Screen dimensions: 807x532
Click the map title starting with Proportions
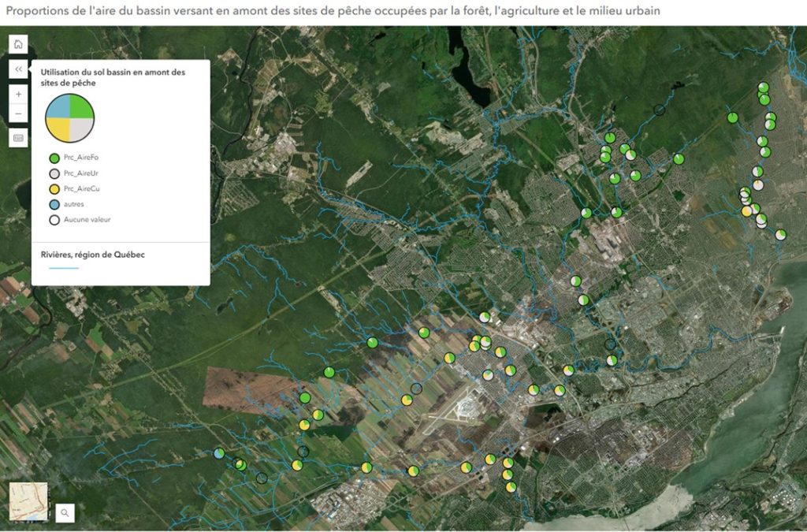[333, 11]
